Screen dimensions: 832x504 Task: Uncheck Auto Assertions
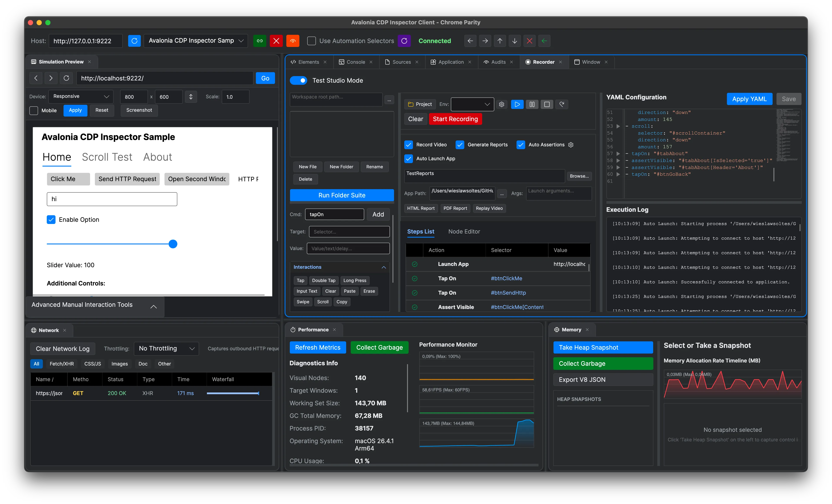coord(521,145)
